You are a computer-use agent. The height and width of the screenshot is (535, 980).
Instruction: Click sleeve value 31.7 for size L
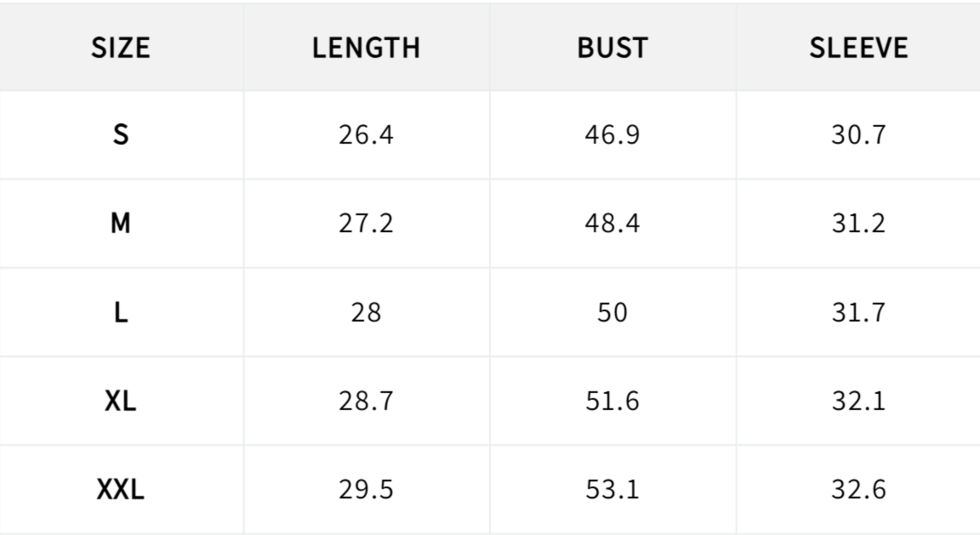[x=858, y=313]
